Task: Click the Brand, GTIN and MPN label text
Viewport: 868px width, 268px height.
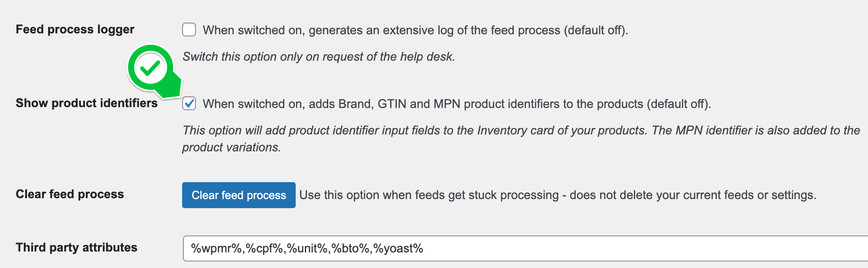Action: pos(457,104)
